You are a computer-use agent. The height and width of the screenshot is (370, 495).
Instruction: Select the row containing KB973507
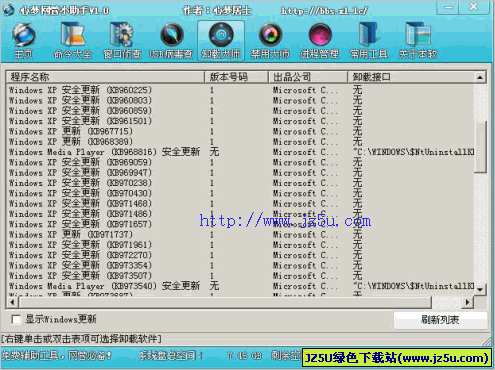240,276
